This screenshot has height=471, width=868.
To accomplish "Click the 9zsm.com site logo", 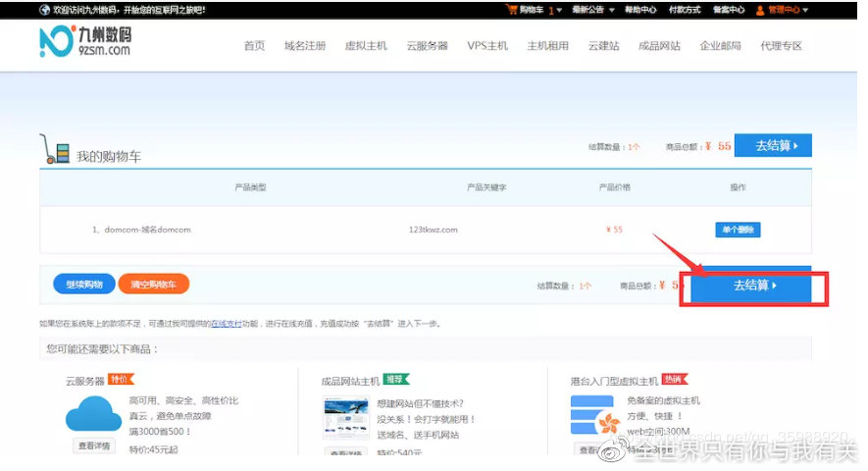I will [85, 42].
